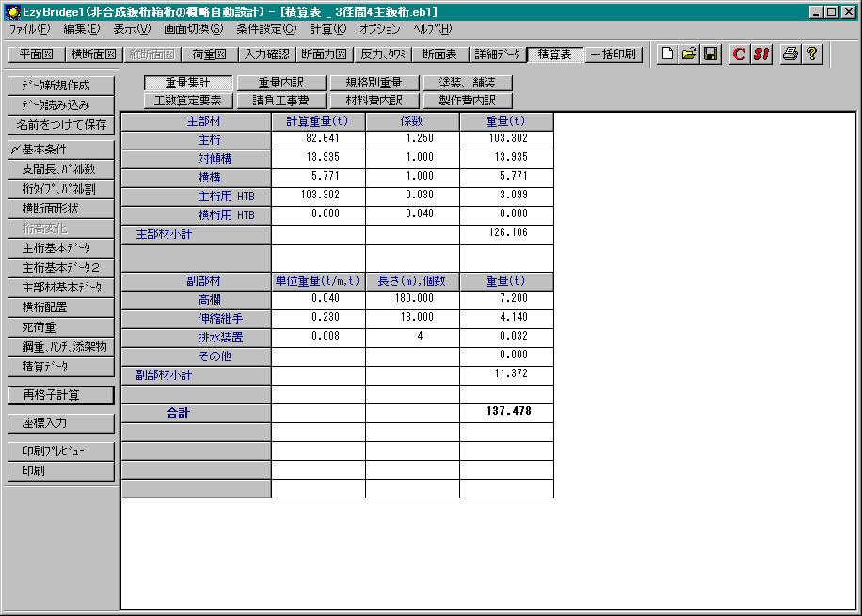Open the 横断面形状 settings
The height and width of the screenshot is (616, 862).
(61, 209)
